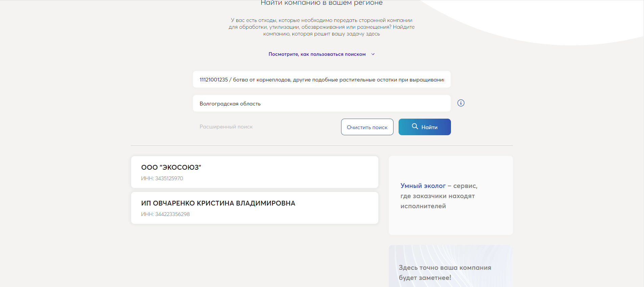
Task: Open 'Здесь точно ваша компания' banner
Action: (451, 266)
